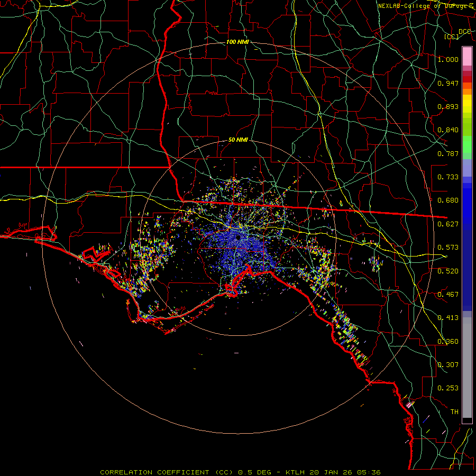Click the 0.627 scale value
Viewport: 476px width, 476px height.
448,224
